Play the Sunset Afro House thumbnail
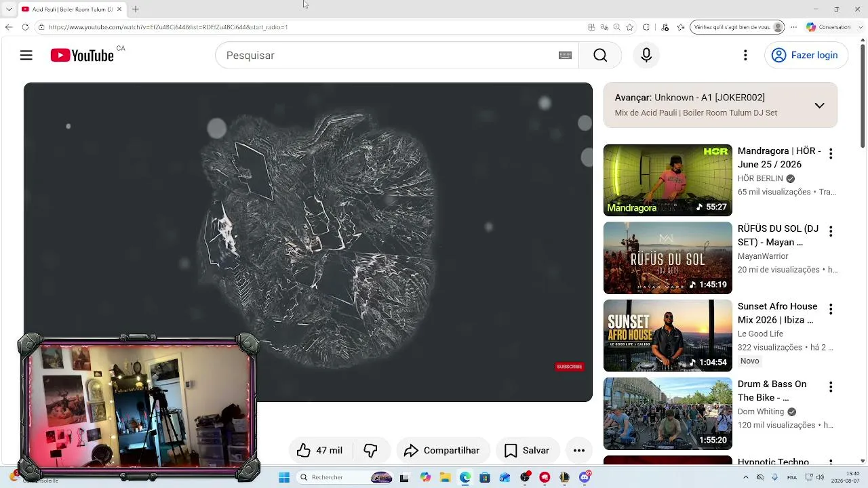 pyautogui.click(x=668, y=335)
